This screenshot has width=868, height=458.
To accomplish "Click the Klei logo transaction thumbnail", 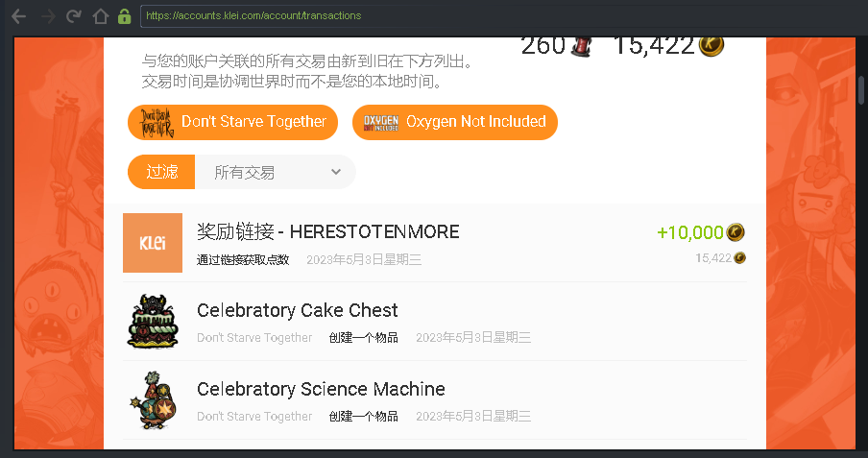I will point(153,243).
